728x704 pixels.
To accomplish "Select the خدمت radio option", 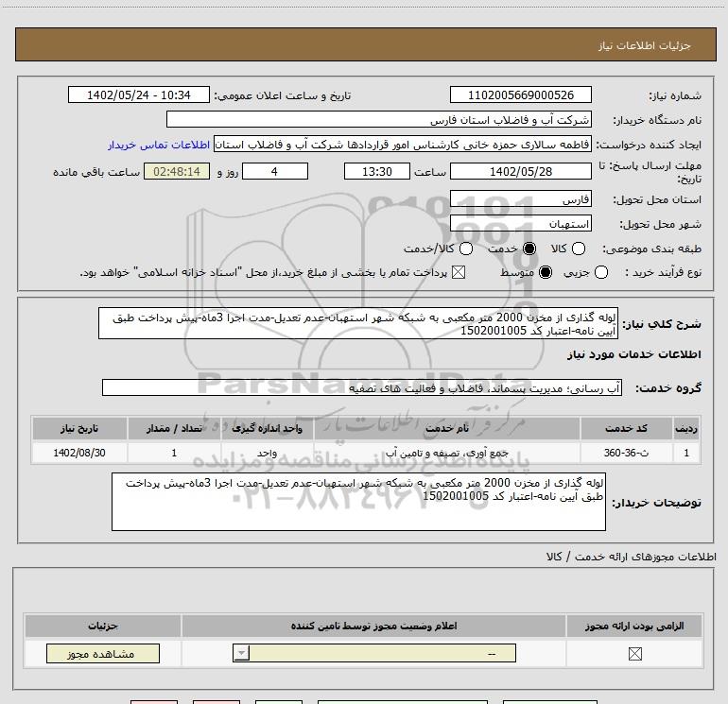I will pyautogui.click(x=529, y=249).
